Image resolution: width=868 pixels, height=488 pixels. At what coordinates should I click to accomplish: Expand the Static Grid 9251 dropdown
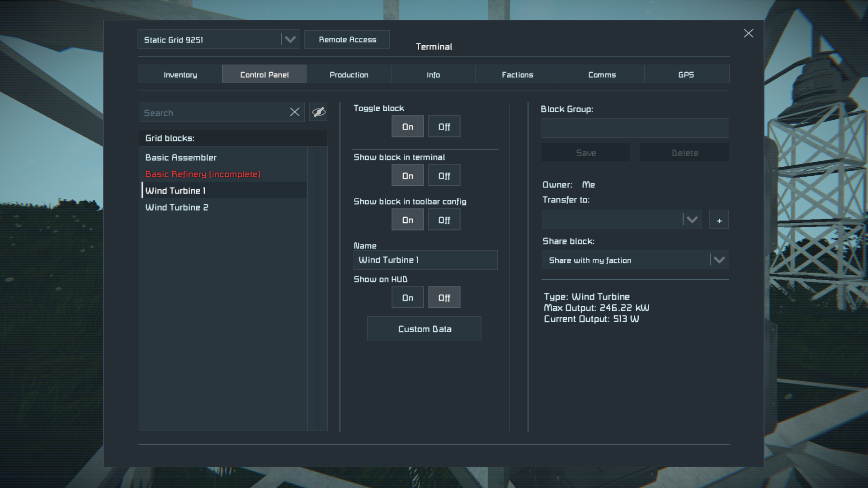[290, 40]
